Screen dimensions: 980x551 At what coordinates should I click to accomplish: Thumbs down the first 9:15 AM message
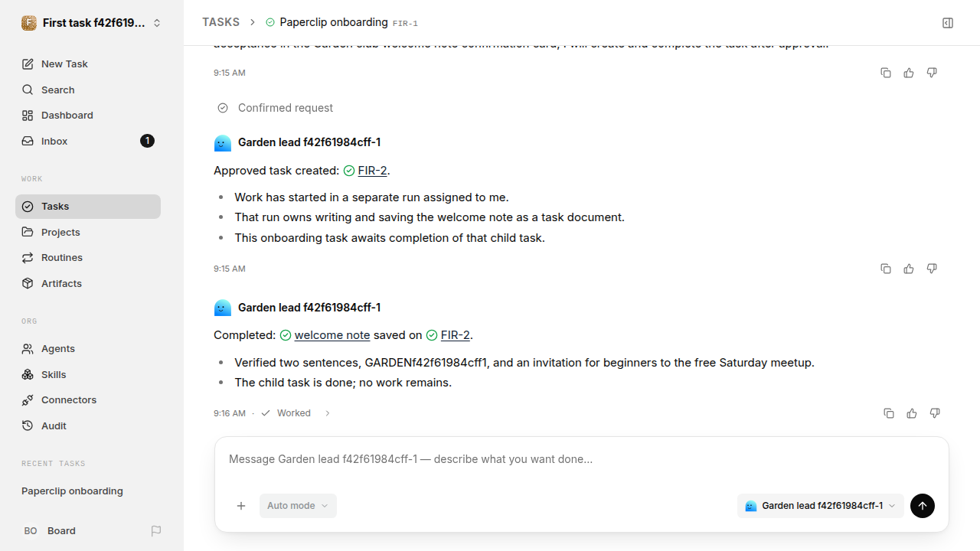(x=932, y=73)
